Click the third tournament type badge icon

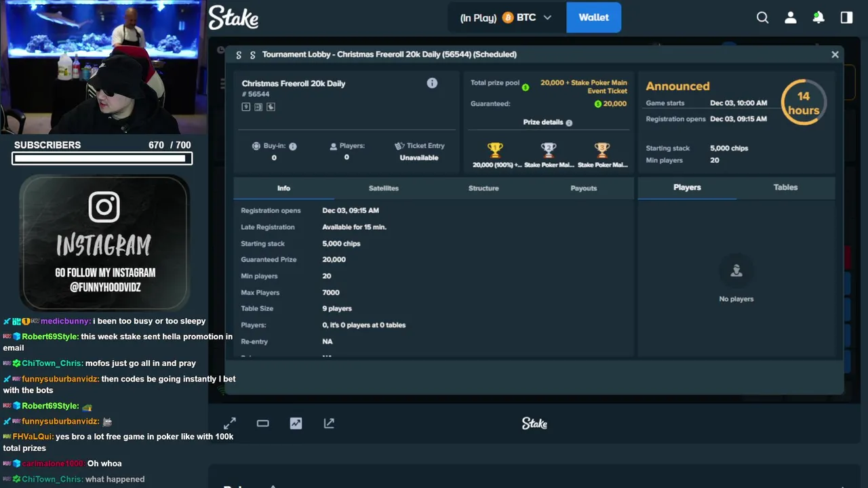(x=271, y=106)
